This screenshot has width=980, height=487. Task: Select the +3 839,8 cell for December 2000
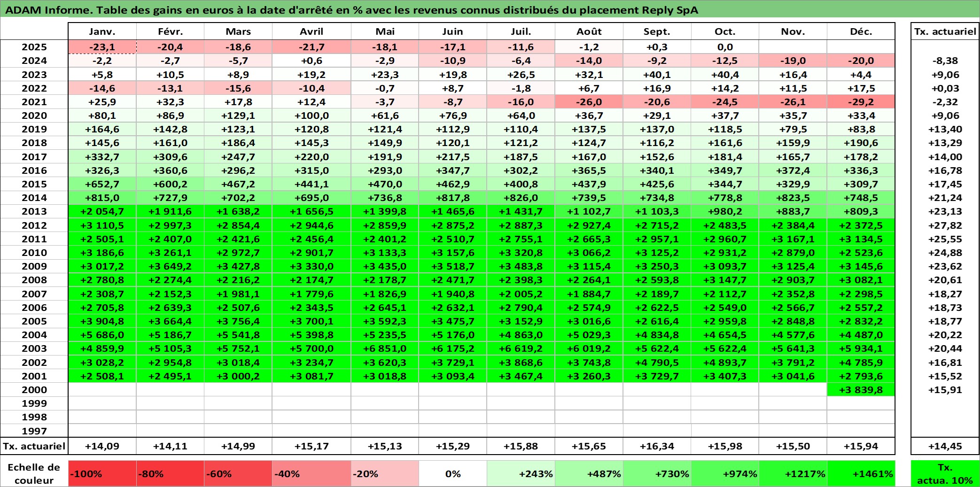(x=861, y=390)
